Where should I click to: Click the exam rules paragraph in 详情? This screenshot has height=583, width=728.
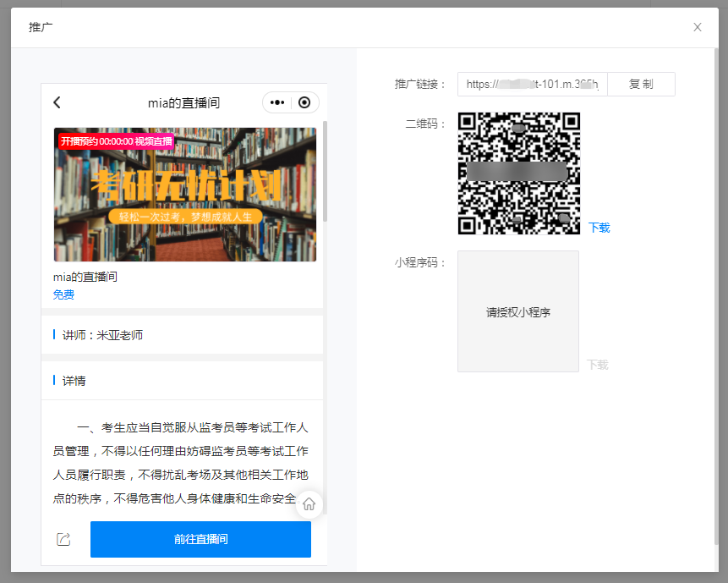[x=181, y=463]
